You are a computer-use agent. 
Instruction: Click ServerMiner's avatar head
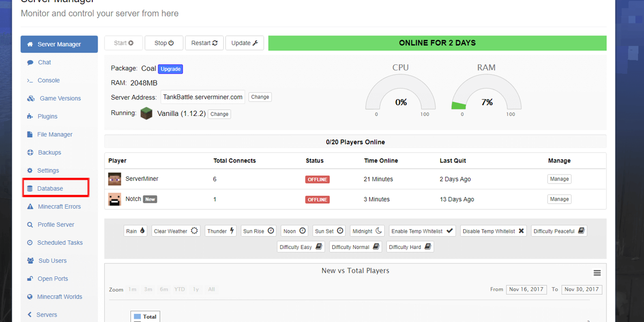(115, 179)
